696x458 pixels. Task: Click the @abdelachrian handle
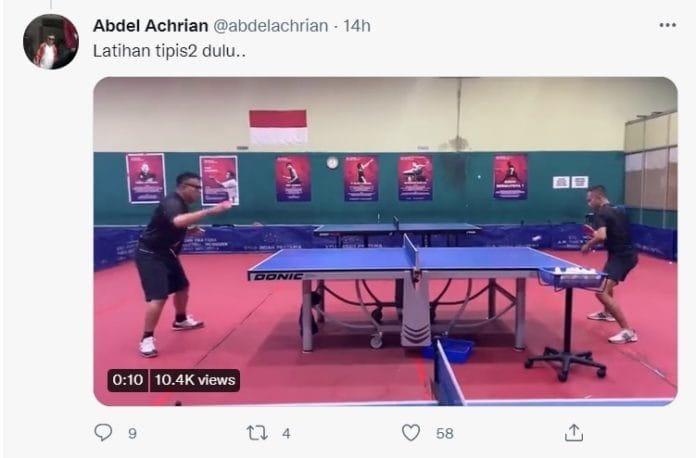pos(271,26)
